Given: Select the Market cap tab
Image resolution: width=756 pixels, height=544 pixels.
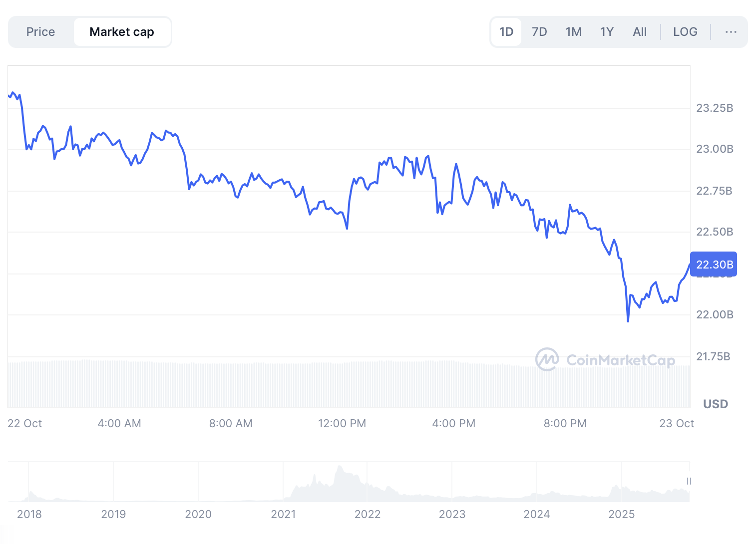Looking at the screenshot, I should click(122, 32).
